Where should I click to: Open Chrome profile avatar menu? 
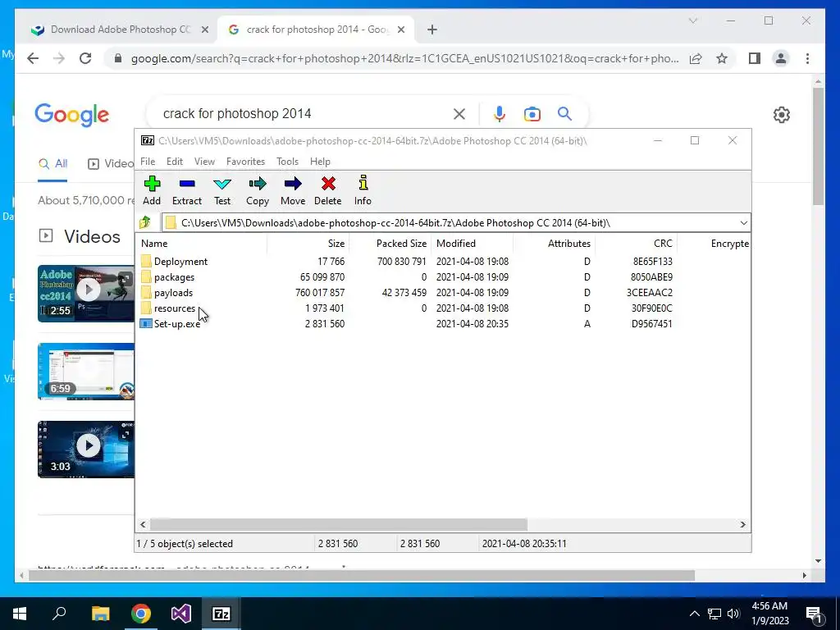tap(781, 58)
